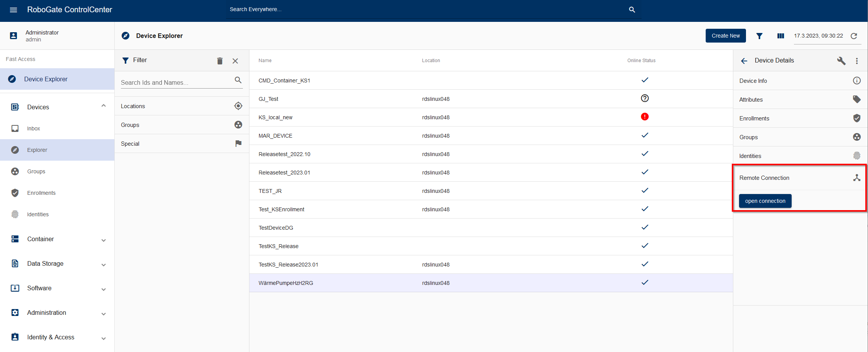Open the wrench tools in Device Details
This screenshot has height=352, width=868.
841,61
